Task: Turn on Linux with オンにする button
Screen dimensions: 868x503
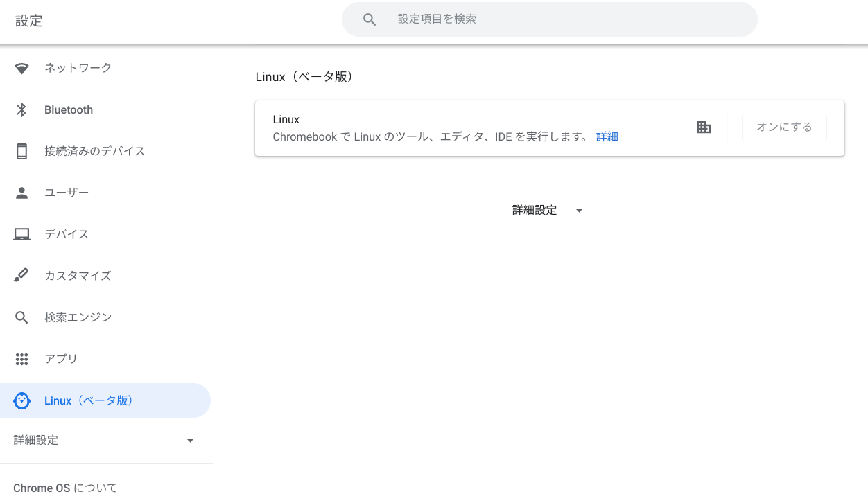Action: (784, 127)
